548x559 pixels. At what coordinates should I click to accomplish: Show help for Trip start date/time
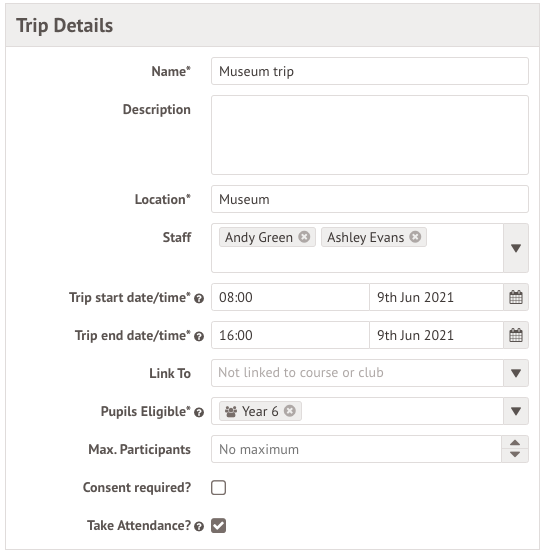pyautogui.click(x=199, y=298)
